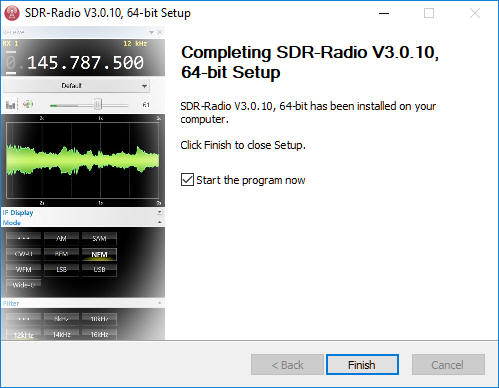
Task: Collapse the Mode panel arrow
Action: (160, 222)
